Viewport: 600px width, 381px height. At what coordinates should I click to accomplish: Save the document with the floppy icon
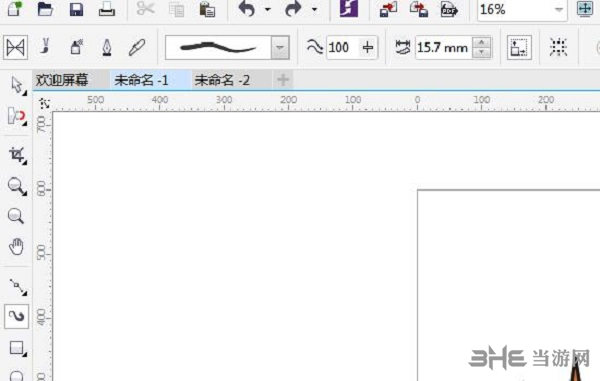pos(76,9)
